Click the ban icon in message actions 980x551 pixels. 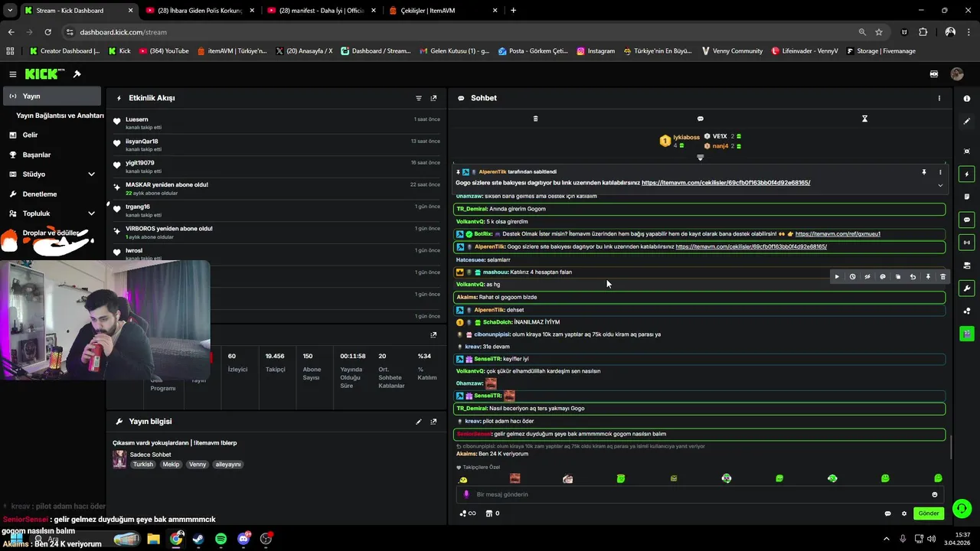[867, 276]
